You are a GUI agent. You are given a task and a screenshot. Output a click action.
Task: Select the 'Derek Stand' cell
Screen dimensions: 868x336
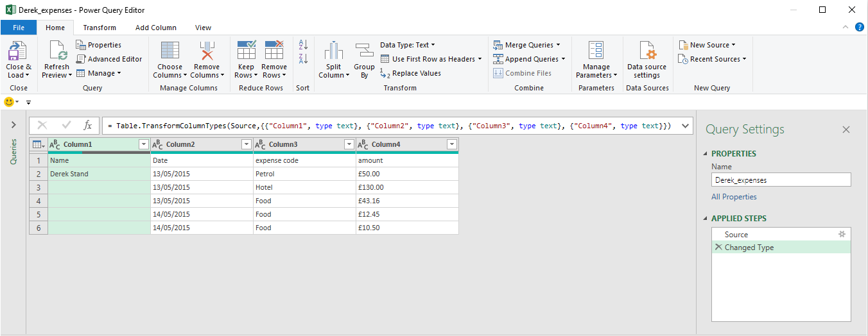pos(99,174)
